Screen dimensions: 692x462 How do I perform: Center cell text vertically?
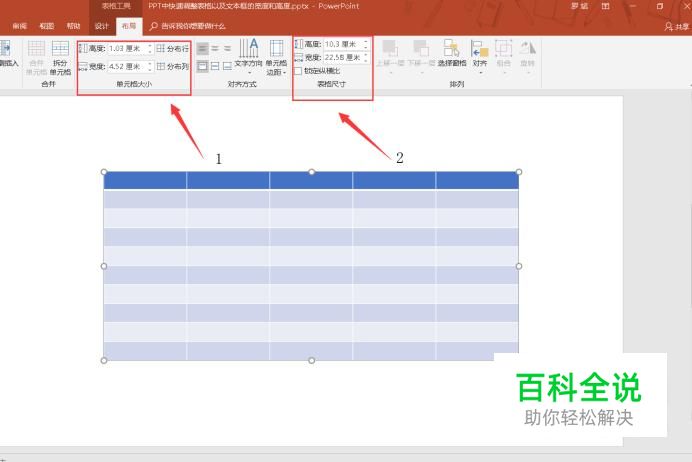point(215,66)
